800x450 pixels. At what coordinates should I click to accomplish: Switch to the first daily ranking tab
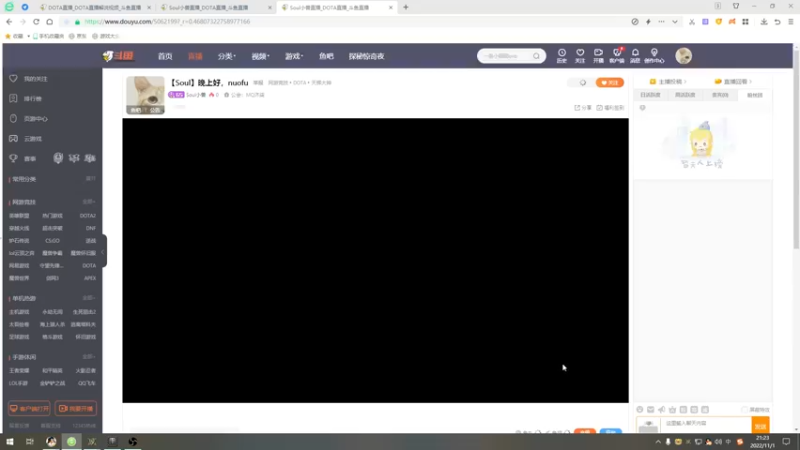tap(651, 95)
